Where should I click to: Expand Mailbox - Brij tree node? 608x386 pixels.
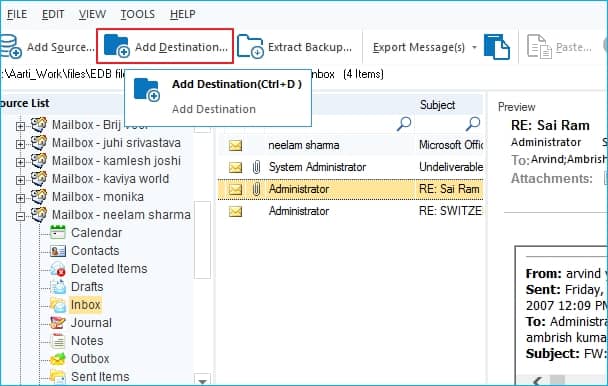click(x=20, y=126)
